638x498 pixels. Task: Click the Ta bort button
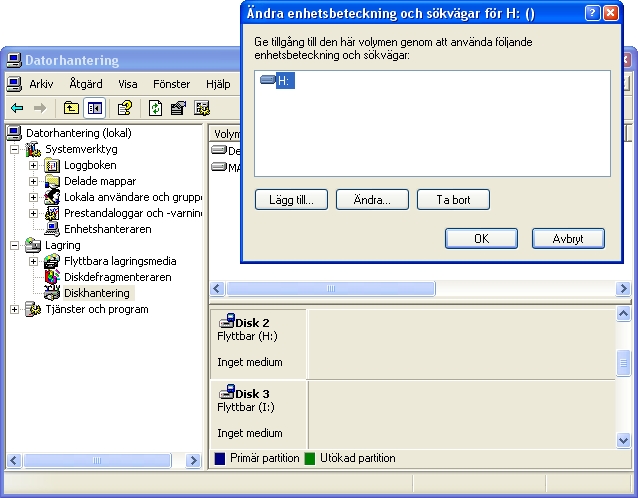[453, 200]
